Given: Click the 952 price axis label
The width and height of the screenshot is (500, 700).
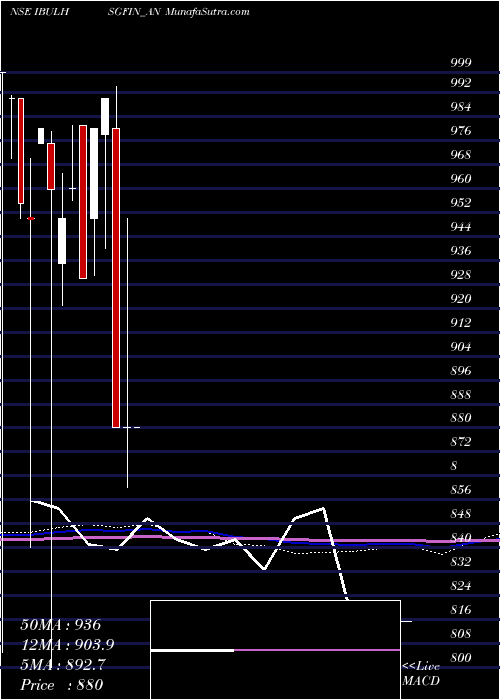Looking at the screenshot, I should click(460, 203).
